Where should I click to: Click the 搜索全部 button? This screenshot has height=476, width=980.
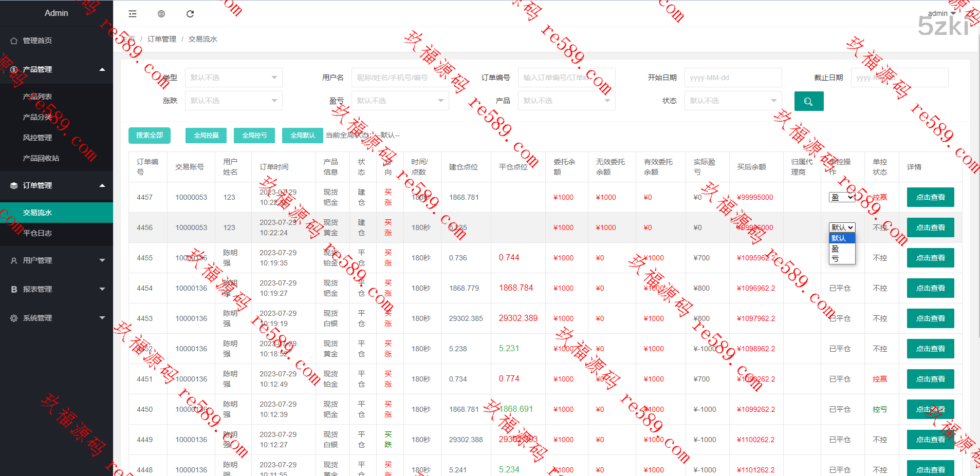tap(150, 136)
